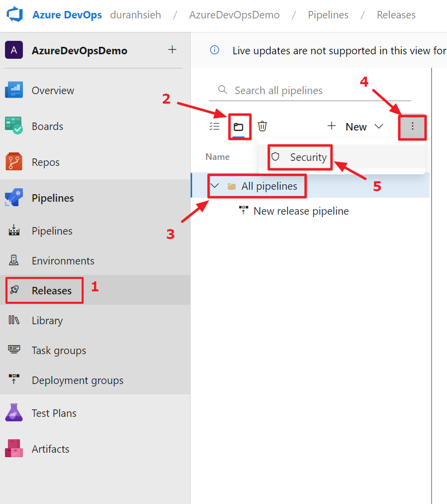The image size is (447, 504).
Task: Click the Releases rocket icon
Action: [14, 290]
